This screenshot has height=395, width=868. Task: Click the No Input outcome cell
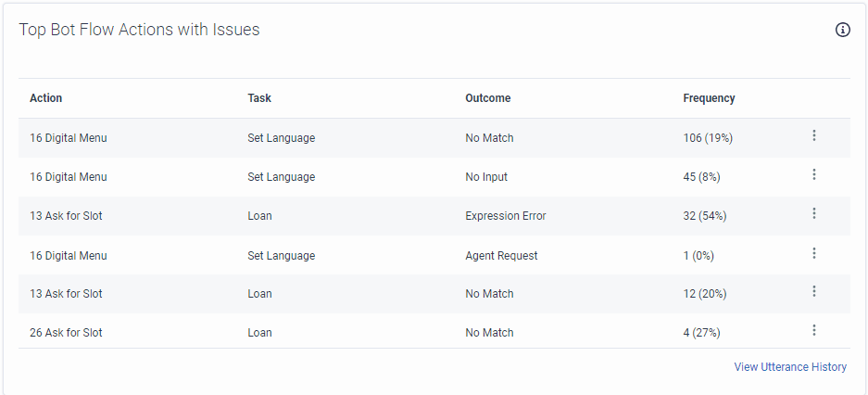pos(486,177)
